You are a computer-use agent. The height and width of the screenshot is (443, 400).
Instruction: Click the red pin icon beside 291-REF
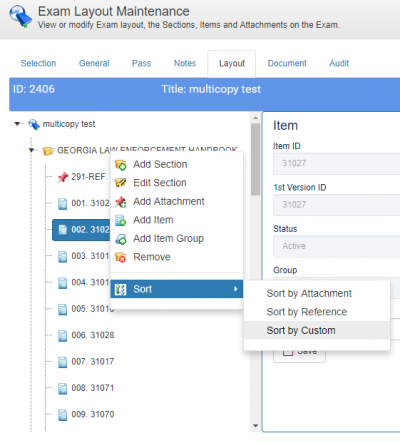pos(63,177)
